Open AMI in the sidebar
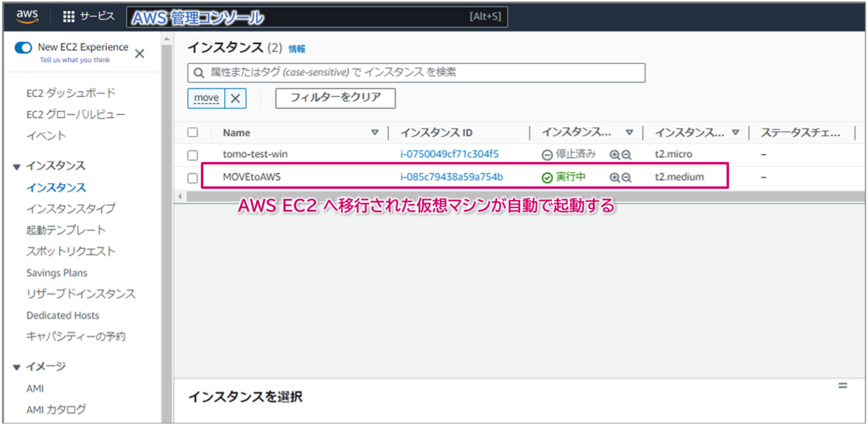This screenshot has width=868, height=425. [35, 388]
